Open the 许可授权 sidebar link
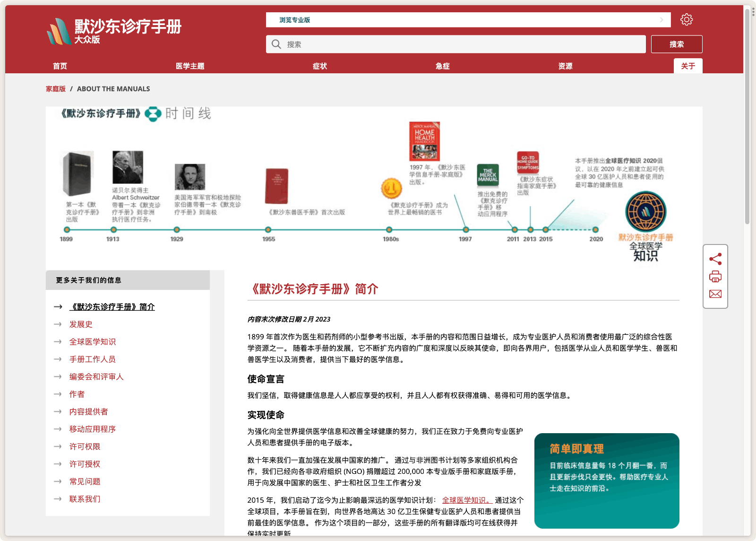Screen dimensions: 756x541 85,464
